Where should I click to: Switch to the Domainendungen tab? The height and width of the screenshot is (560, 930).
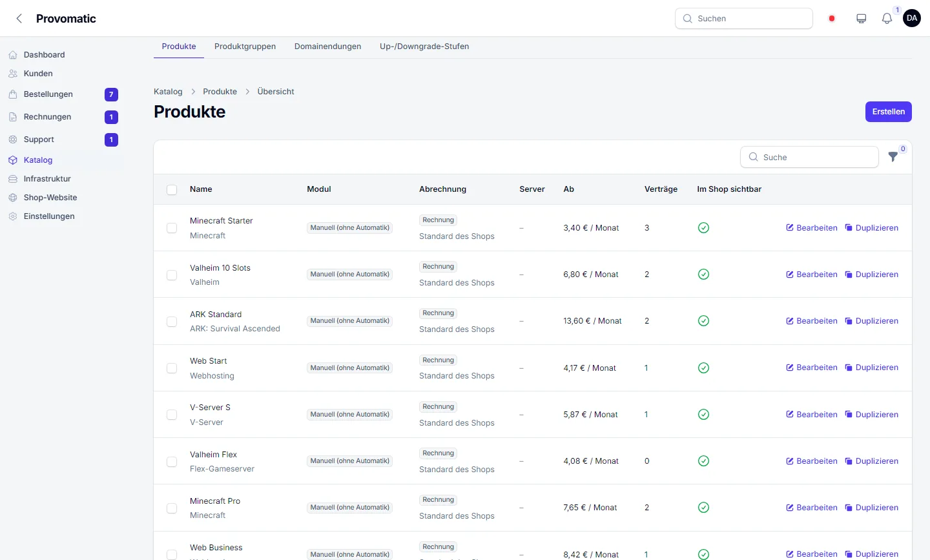[x=328, y=47]
